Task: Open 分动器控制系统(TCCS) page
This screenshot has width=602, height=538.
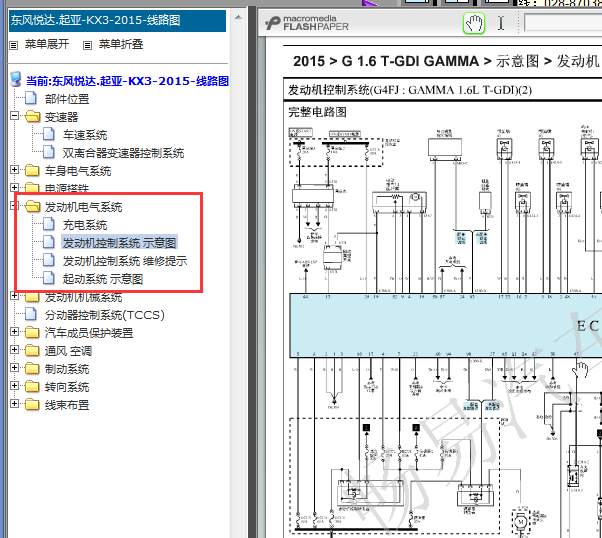Action: coord(105,315)
